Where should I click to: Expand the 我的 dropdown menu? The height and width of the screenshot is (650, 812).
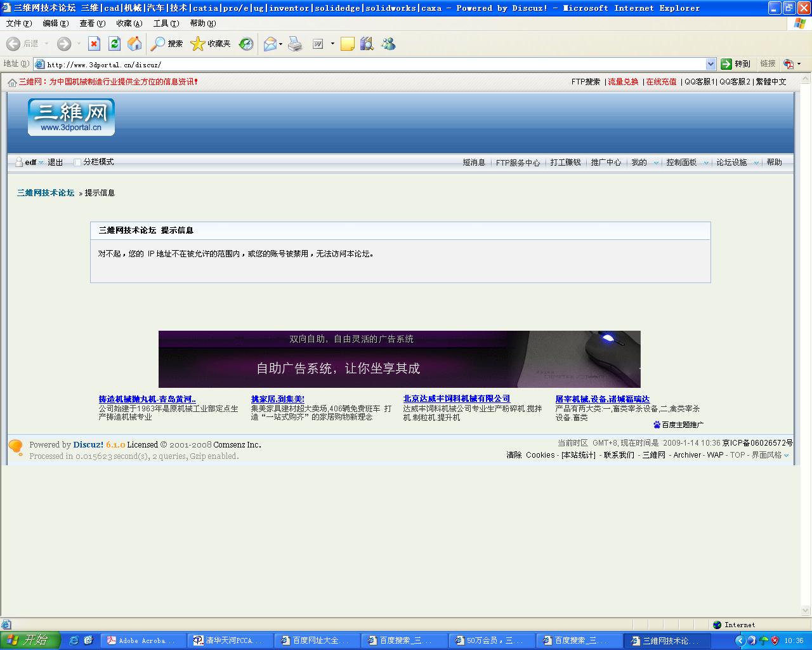pyautogui.click(x=656, y=162)
